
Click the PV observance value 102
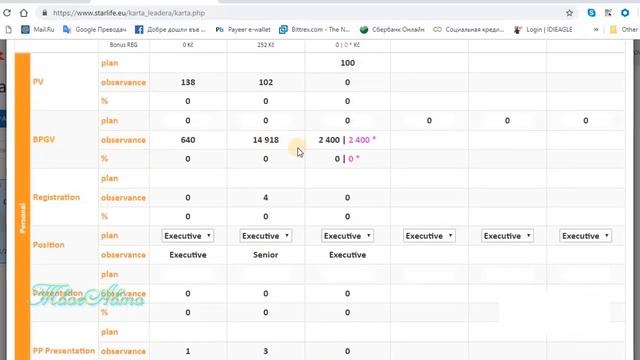click(x=266, y=82)
